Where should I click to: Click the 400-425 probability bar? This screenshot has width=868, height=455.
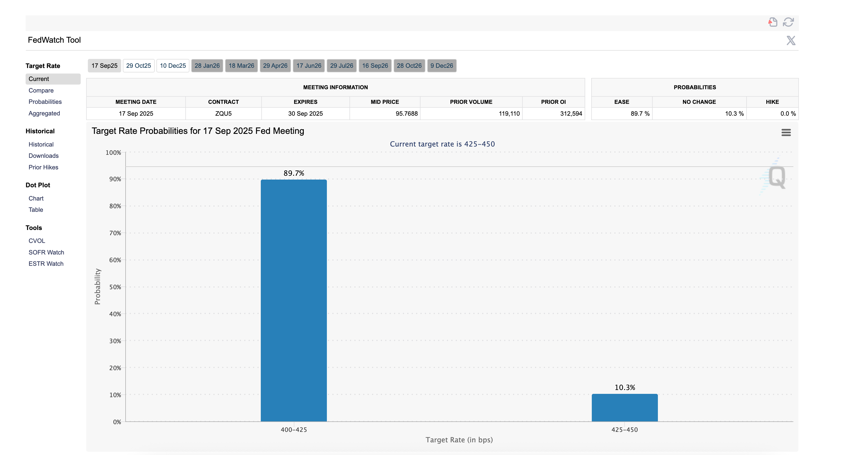point(294,300)
